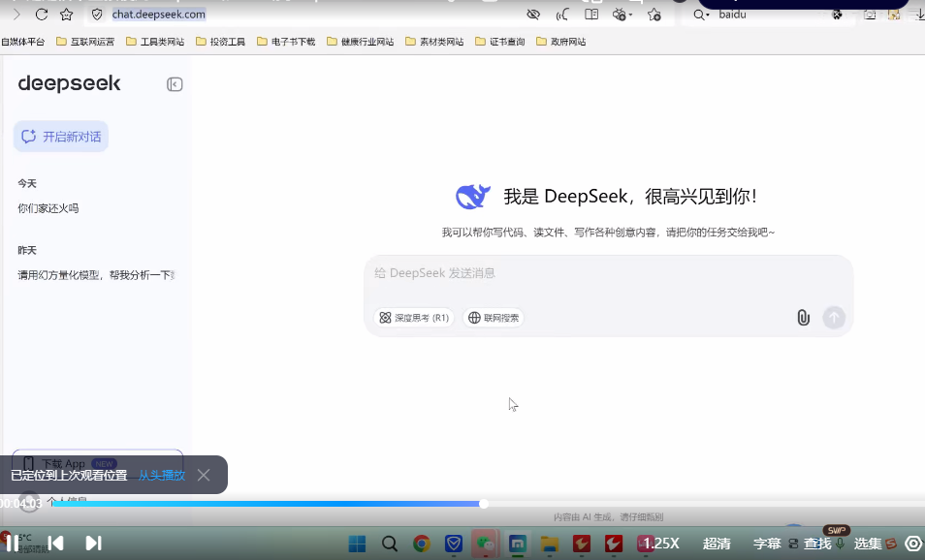The height and width of the screenshot is (560, 925).
Task: Collapse the DeepSeek sidebar with the panel icon
Action: click(x=175, y=84)
